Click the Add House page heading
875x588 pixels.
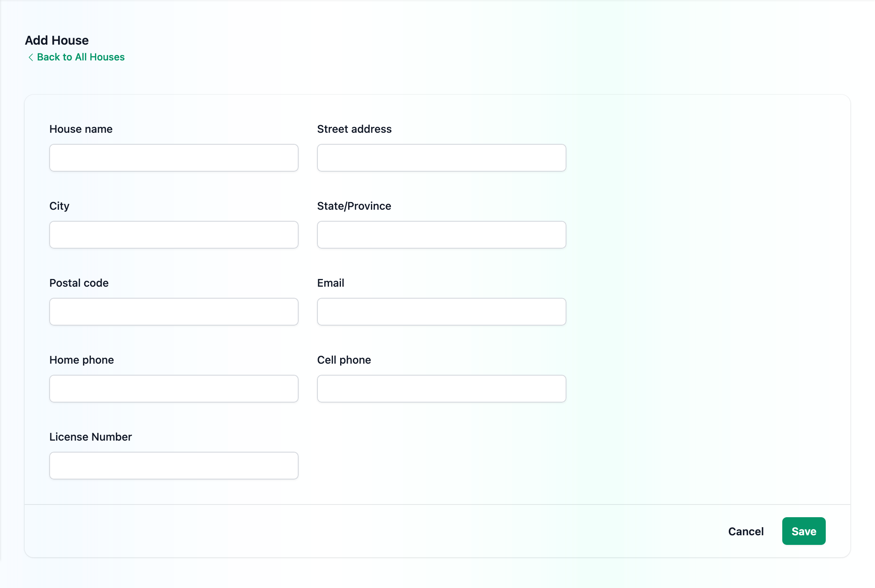pyautogui.click(x=57, y=40)
